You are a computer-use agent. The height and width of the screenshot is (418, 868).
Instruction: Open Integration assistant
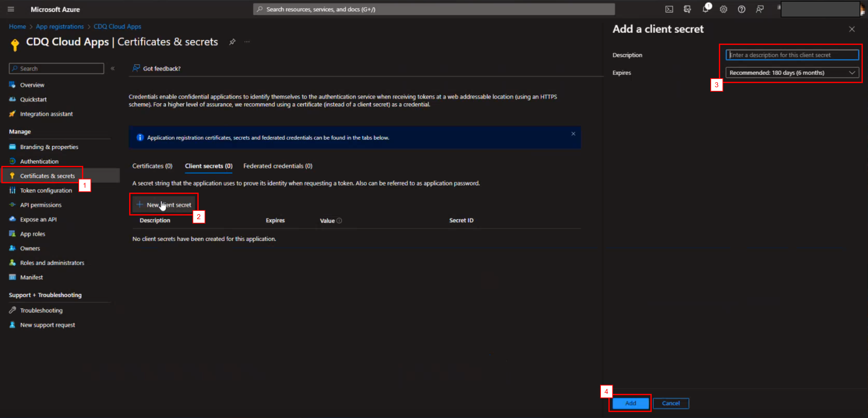[x=46, y=114]
